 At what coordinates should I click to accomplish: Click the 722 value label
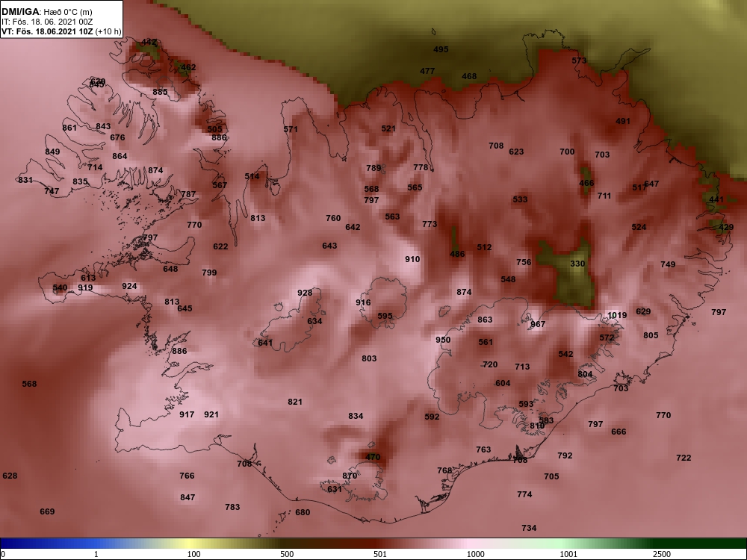click(684, 458)
